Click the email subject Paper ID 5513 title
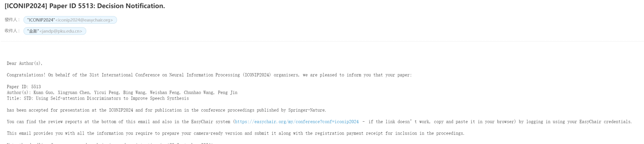 click(85, 6)
